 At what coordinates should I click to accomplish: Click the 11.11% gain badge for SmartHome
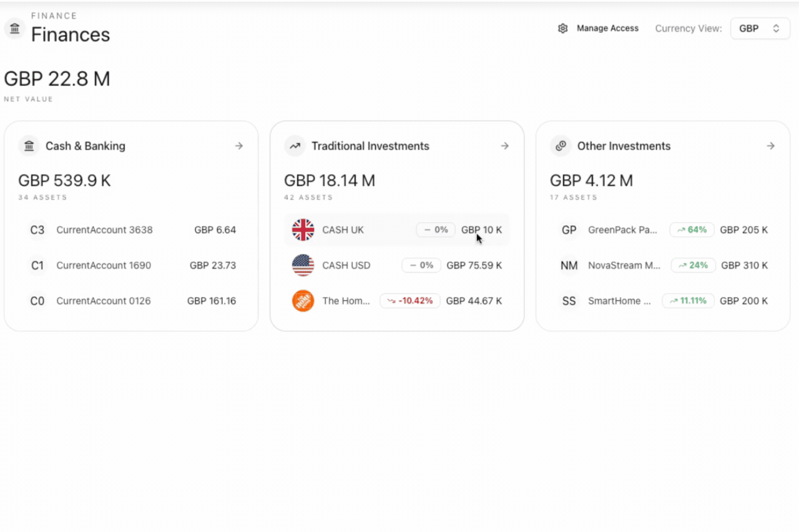click(688, 301)
